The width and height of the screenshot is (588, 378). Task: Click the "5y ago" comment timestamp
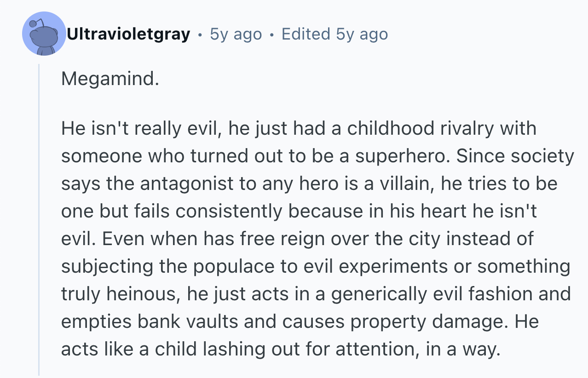click(x=236, y=34)
